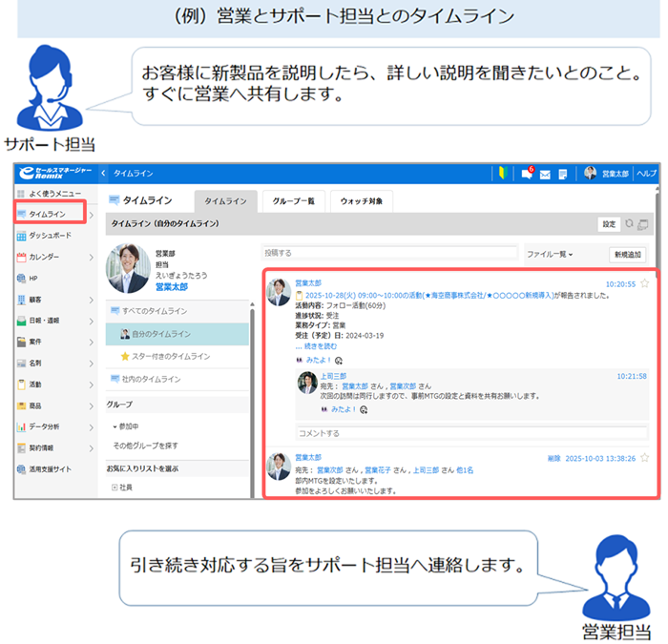668x644 pixels.
Task: Switch to the グループ一覧 tab
Action: click(294, 200)
